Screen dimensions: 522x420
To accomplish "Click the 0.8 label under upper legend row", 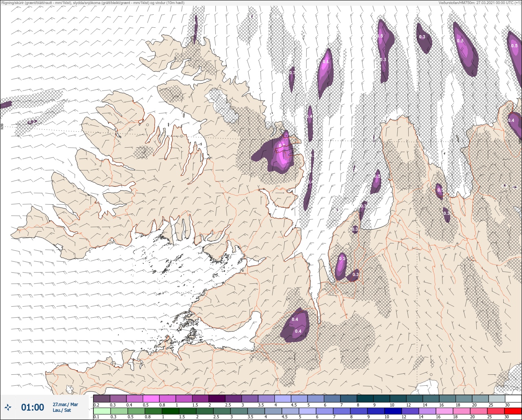I will click(x=162, y=405).
